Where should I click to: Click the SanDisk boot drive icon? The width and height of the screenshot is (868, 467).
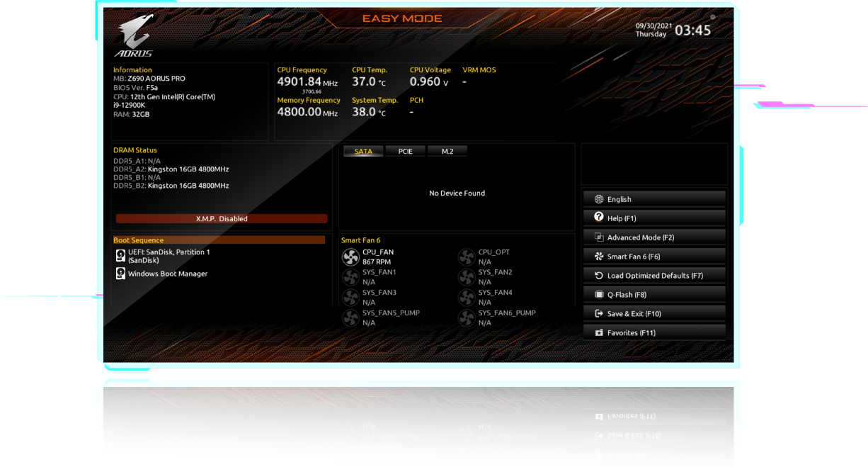pyautogui.click(x=120, y=255)
